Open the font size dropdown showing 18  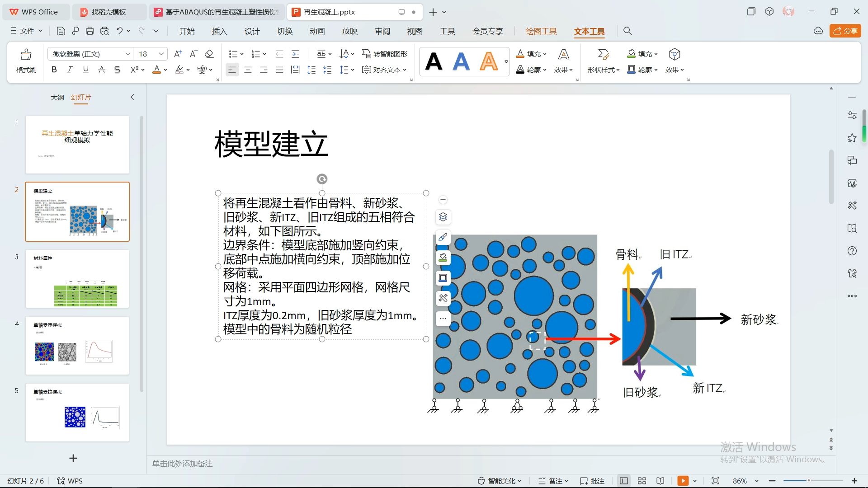161,54
